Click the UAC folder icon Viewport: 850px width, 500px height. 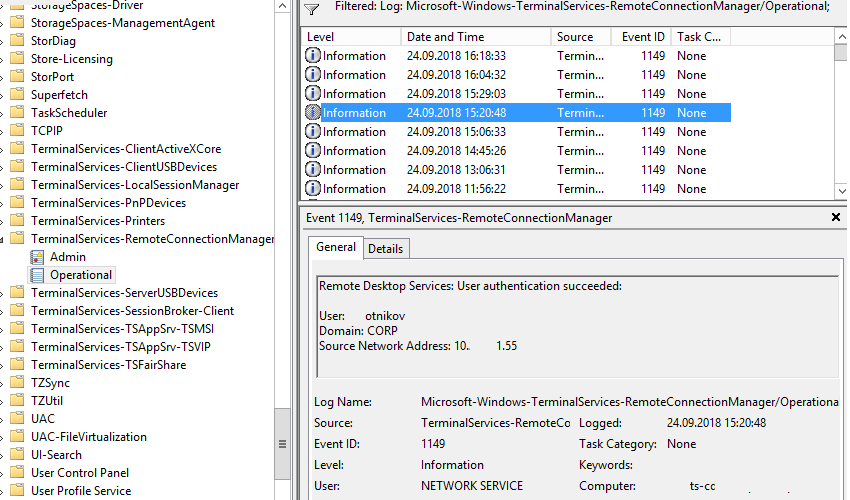point(17,419)
